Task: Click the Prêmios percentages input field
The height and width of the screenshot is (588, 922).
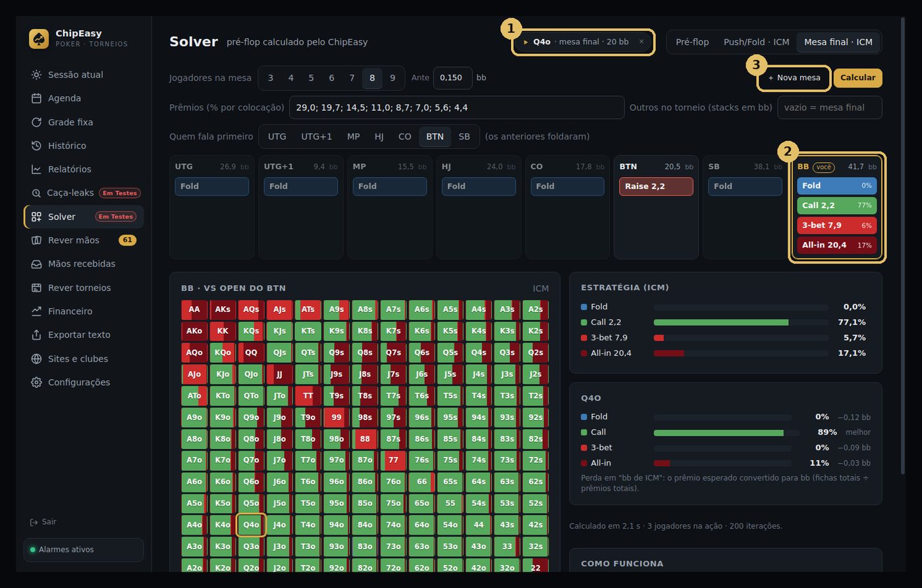Action: [x=456, y=107]
